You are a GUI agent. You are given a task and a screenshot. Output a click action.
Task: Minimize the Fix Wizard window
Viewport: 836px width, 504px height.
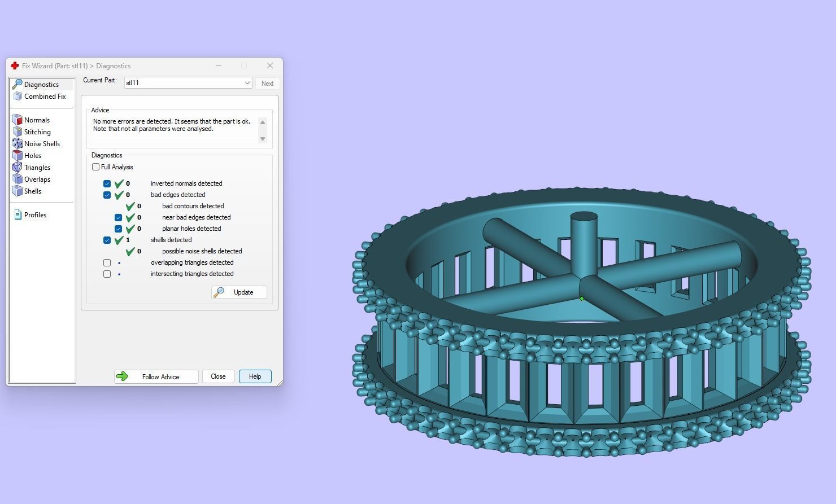(219, 66)
